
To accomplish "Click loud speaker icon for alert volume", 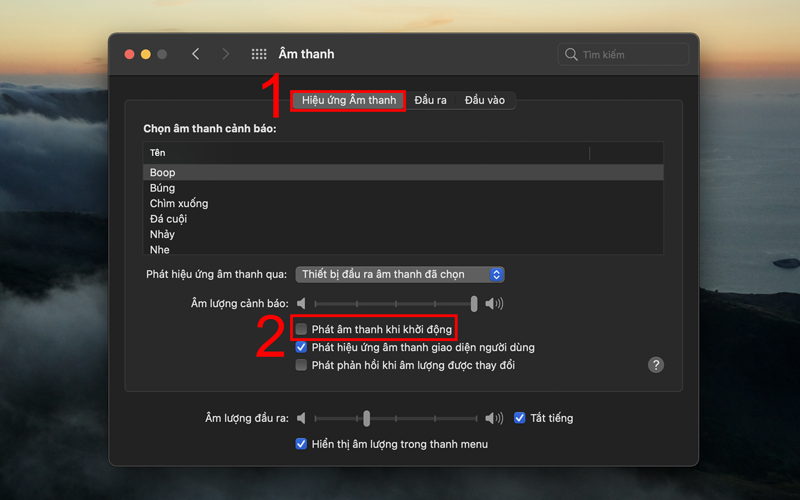I will (x=494, y=304).
